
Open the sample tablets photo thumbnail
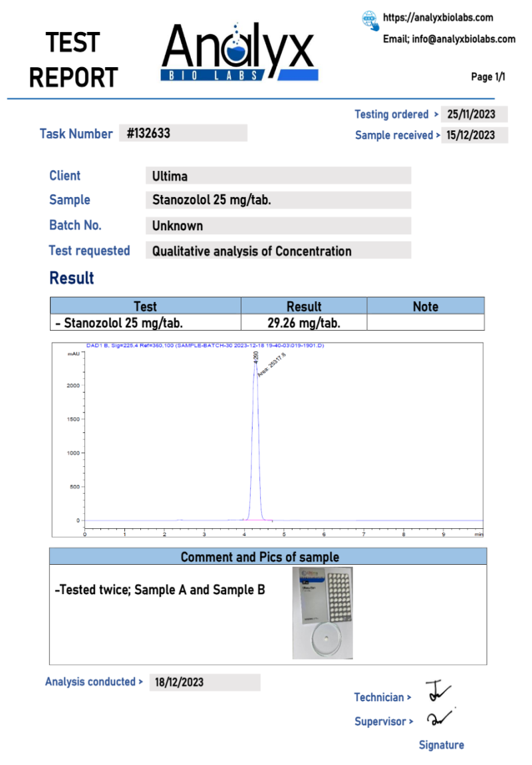[323, 613]
